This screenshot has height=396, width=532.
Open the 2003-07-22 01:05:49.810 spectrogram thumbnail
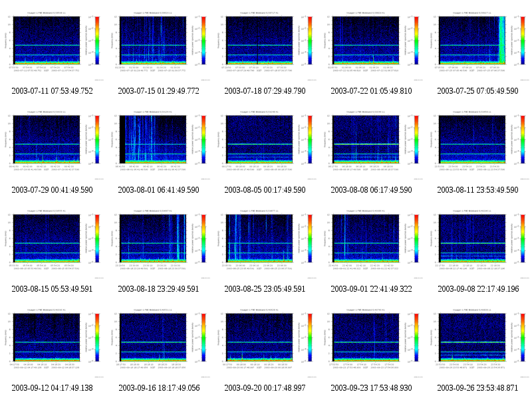371,45
